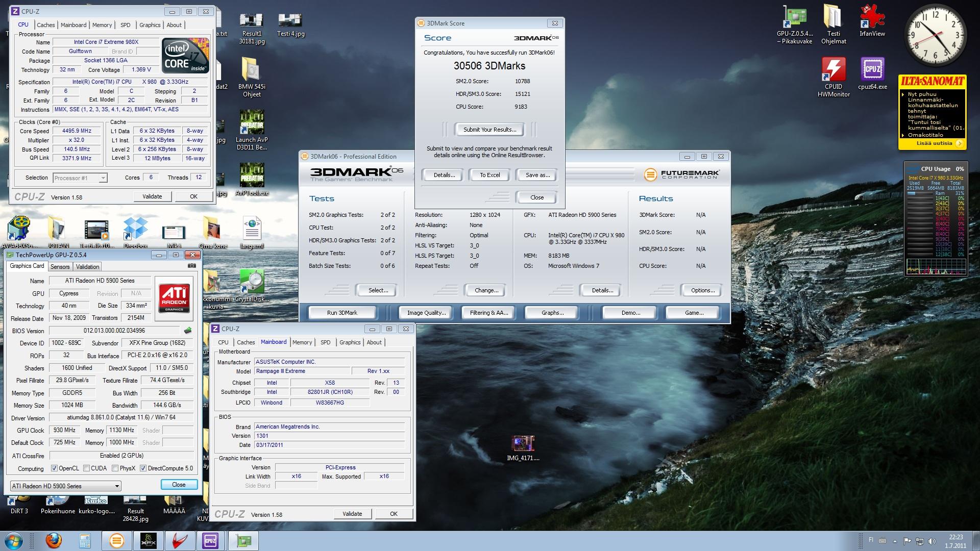Launch Firefox from taskbar
Image resolution: width=980 pixels, height=551 pixels.
[53, 541]
